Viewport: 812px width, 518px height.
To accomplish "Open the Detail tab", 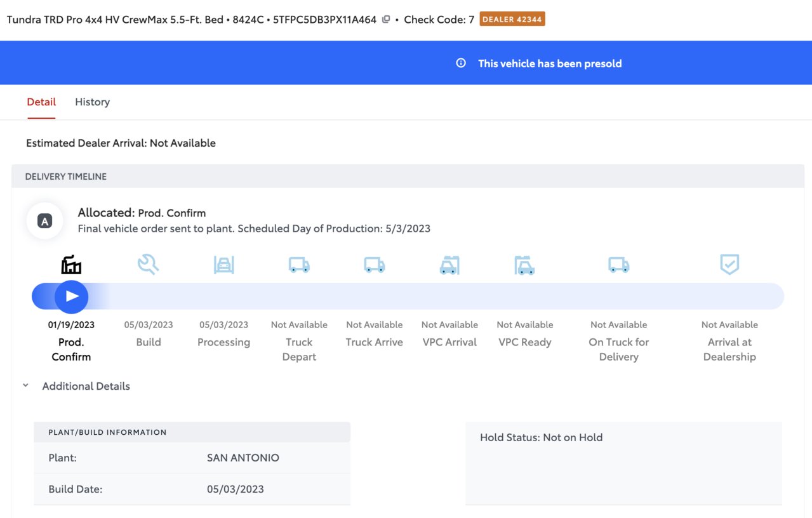I will (x=41, y=102).
